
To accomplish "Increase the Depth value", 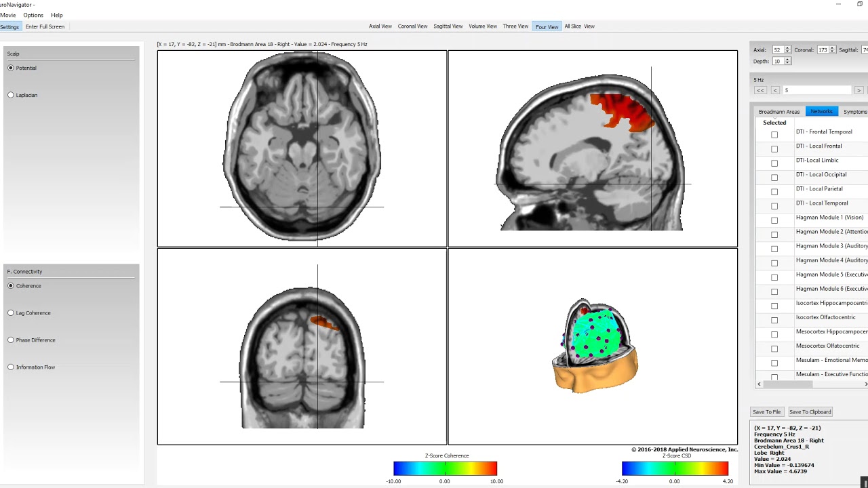I will point(787,60).
